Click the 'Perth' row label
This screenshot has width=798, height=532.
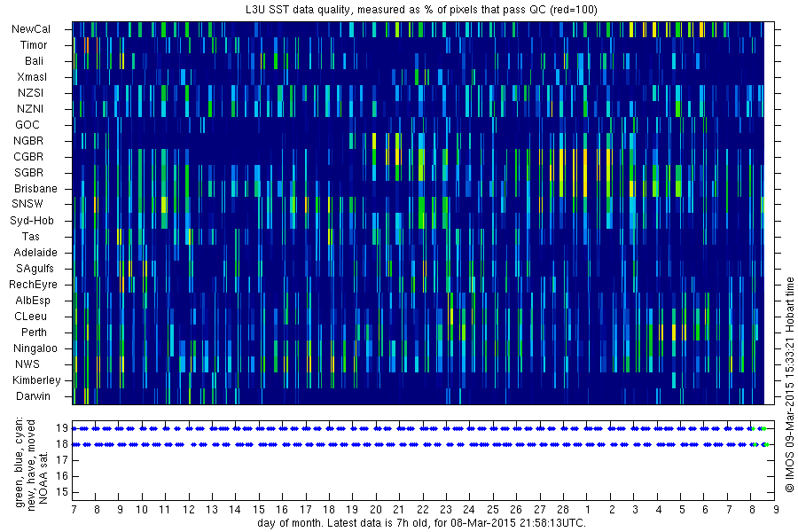(x=34, y=332)
